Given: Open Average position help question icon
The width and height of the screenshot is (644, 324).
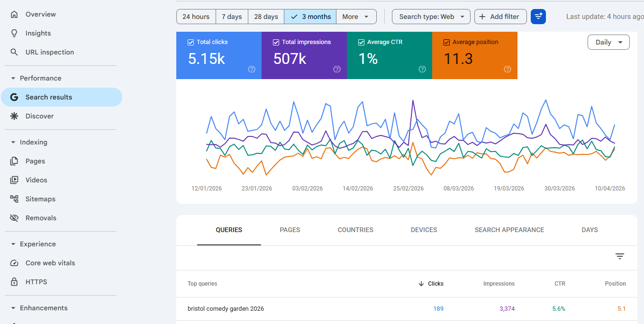Looking at the screenshot, I should tap(508, 69).
